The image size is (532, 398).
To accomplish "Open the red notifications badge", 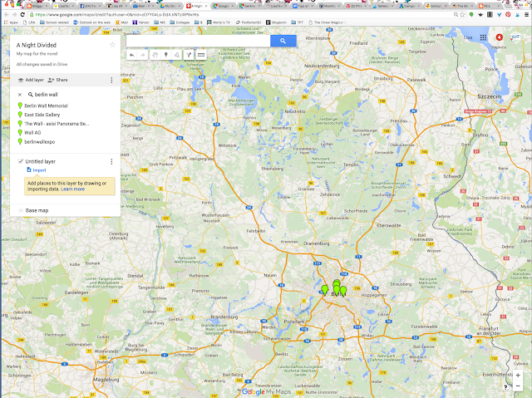I will [x=499, y=37].
